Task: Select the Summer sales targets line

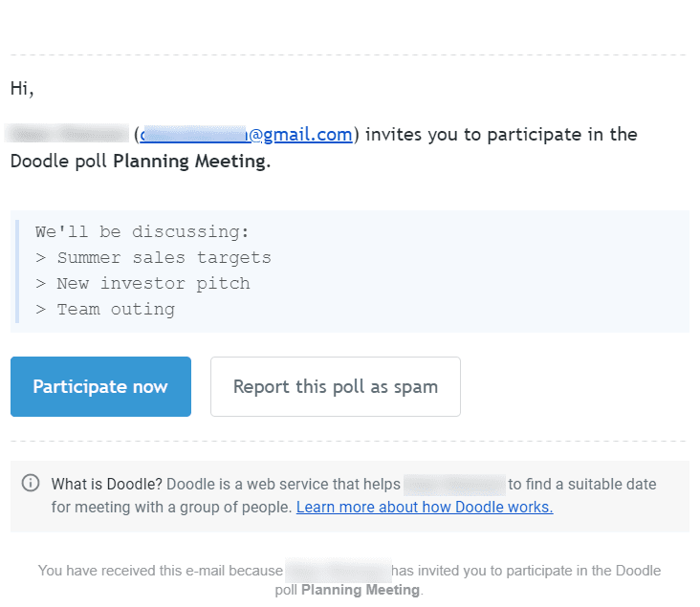Action: pos(154,257)
